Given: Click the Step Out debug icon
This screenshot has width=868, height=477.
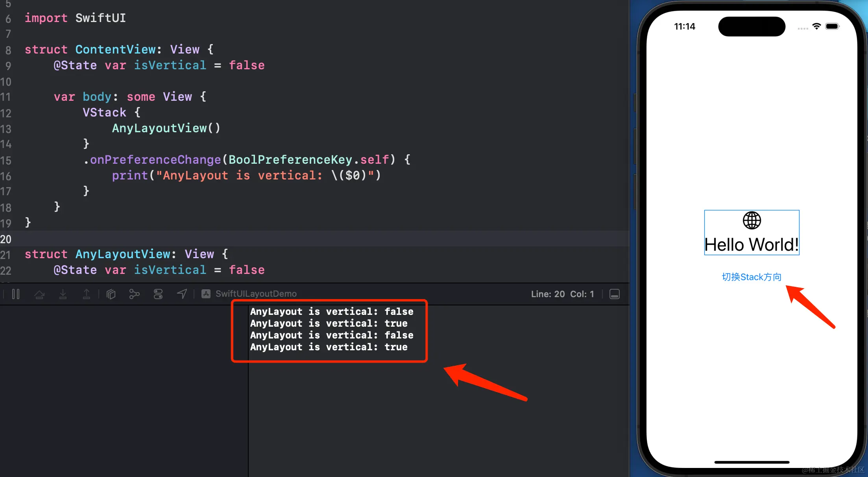Looking at the screenshot, I should (87, 294).
